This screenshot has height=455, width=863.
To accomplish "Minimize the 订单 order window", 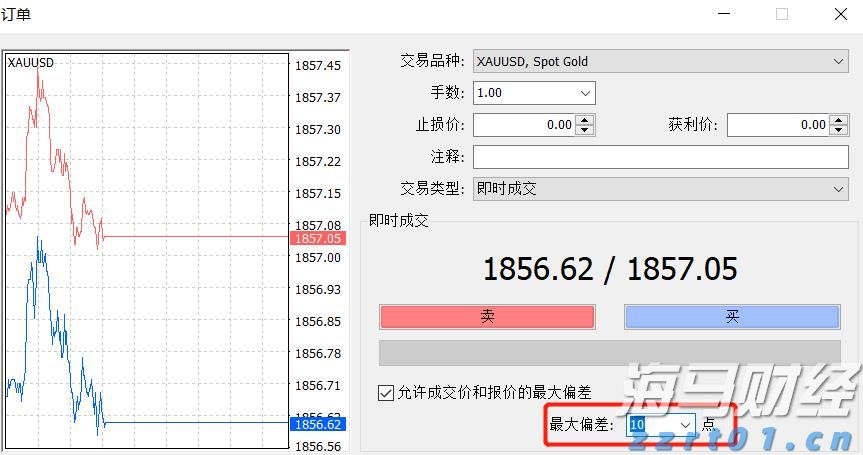I will point(724,14).
